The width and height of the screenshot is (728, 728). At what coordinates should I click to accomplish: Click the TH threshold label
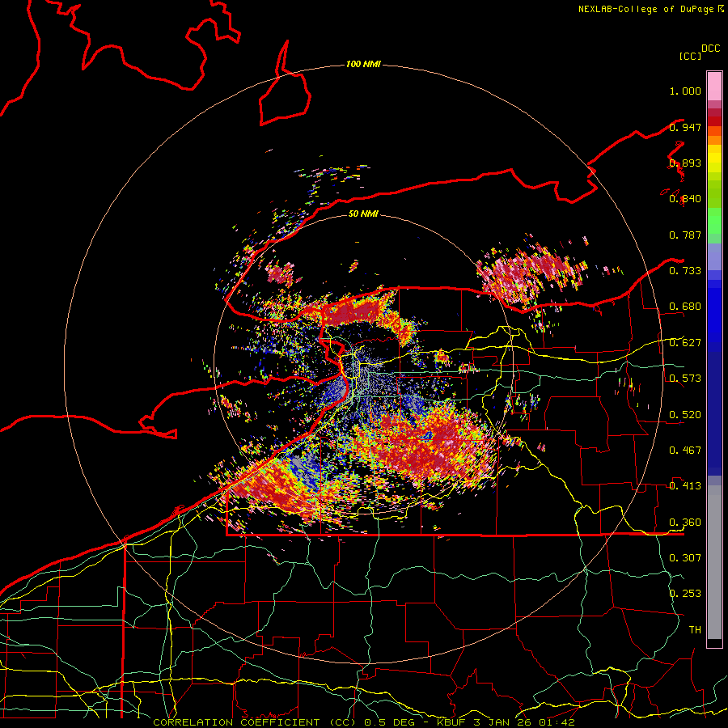[x=695, y=630]
